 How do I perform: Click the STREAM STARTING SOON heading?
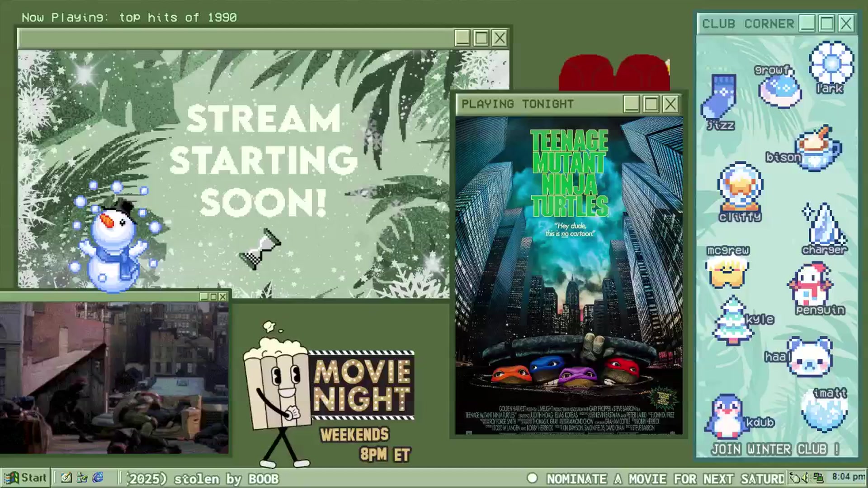pos(263,160)
